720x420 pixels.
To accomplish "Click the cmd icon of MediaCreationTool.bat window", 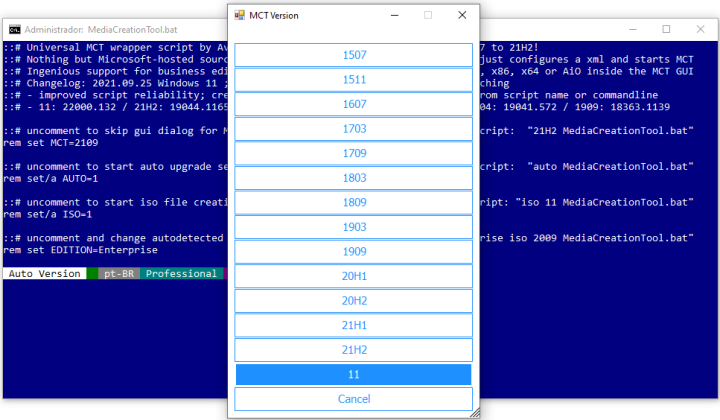I will click(x=15, y=30).
